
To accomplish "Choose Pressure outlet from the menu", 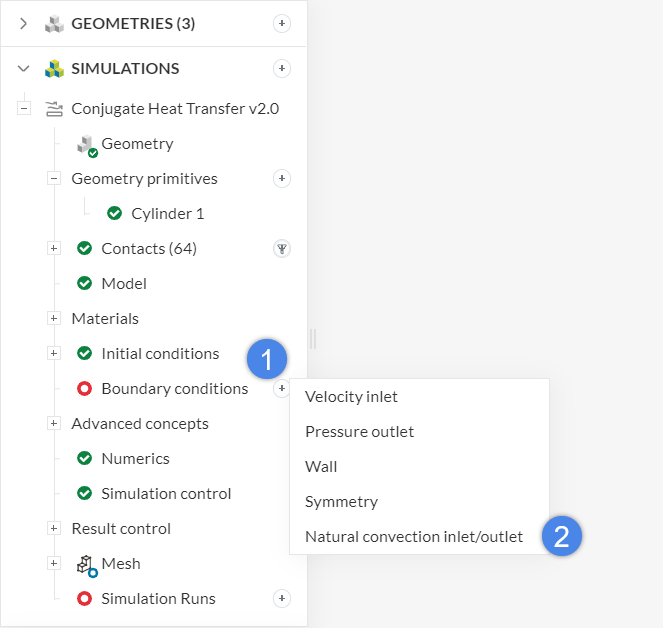I will [x=359, y=432].
